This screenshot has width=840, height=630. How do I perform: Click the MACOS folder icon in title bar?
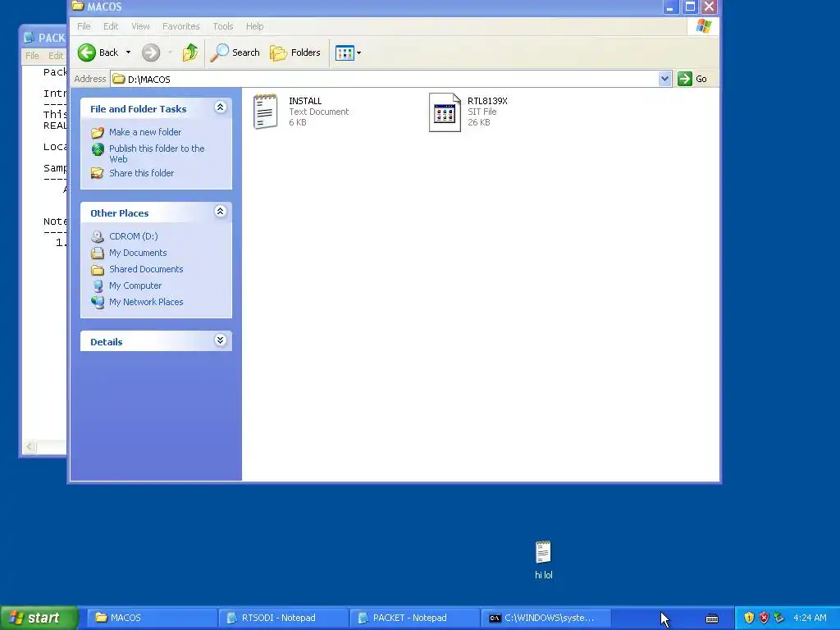[x=78, y=6]
